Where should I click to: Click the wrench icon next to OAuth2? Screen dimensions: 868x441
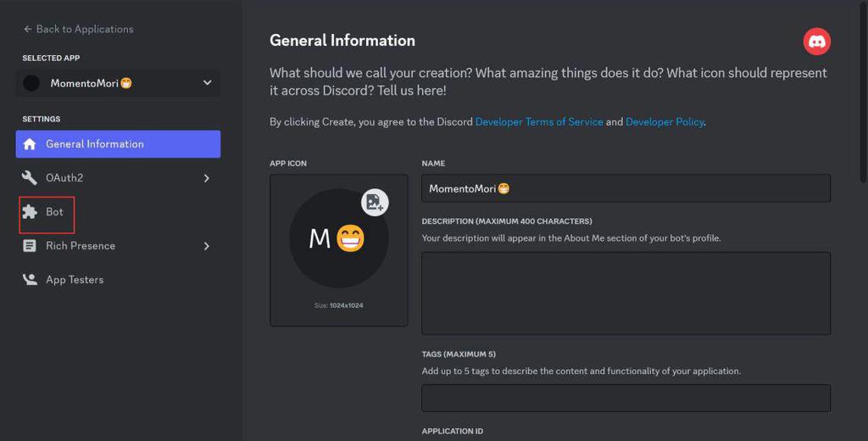coord(30,178)
